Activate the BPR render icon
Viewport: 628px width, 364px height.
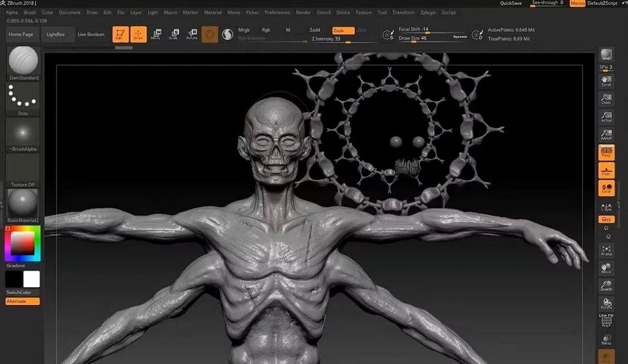click(x=606, y=55)
